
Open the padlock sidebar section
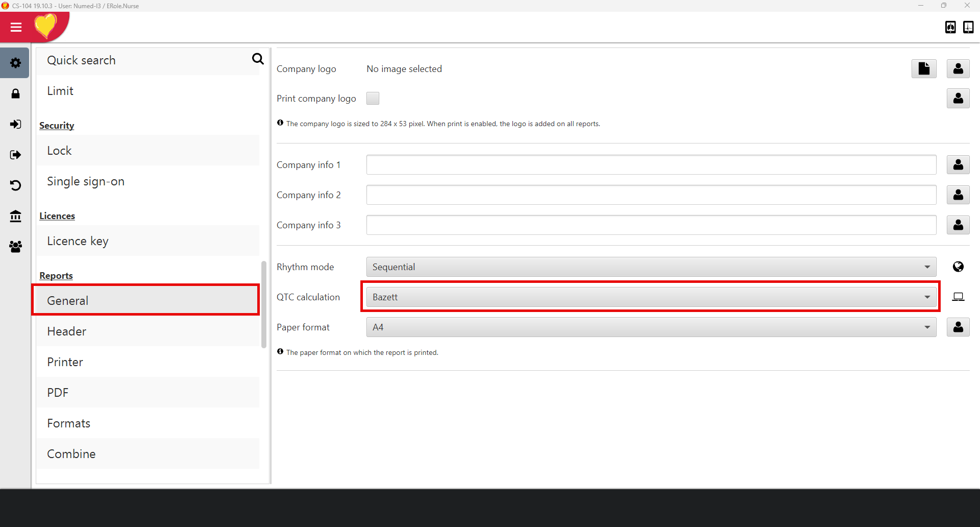[x=15, y=94]
